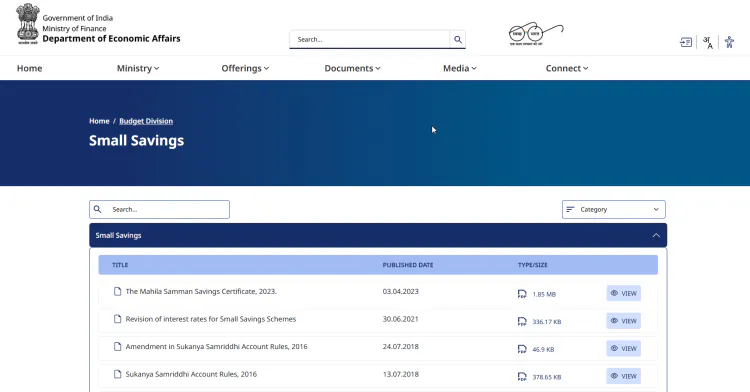Click the PDF icon next to 378.65 KB
This screenshot has width=750, height=392.
[522, 377]
